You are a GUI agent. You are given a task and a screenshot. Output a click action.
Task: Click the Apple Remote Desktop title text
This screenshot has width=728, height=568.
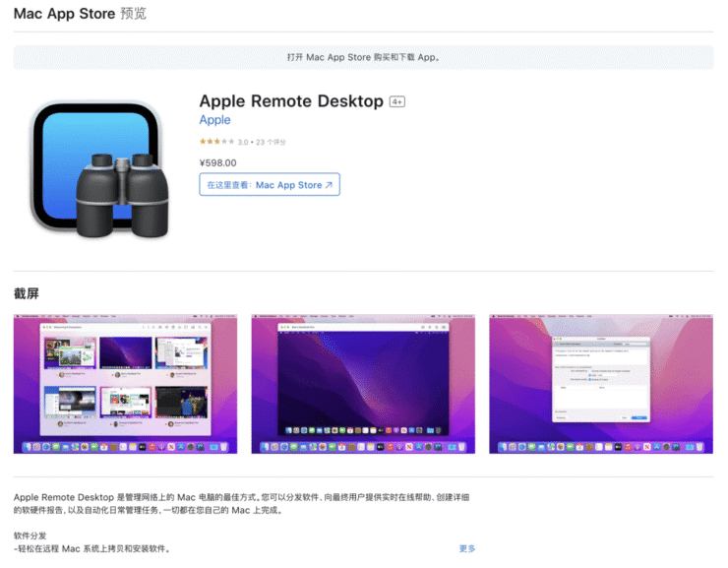tap(291, 101)
